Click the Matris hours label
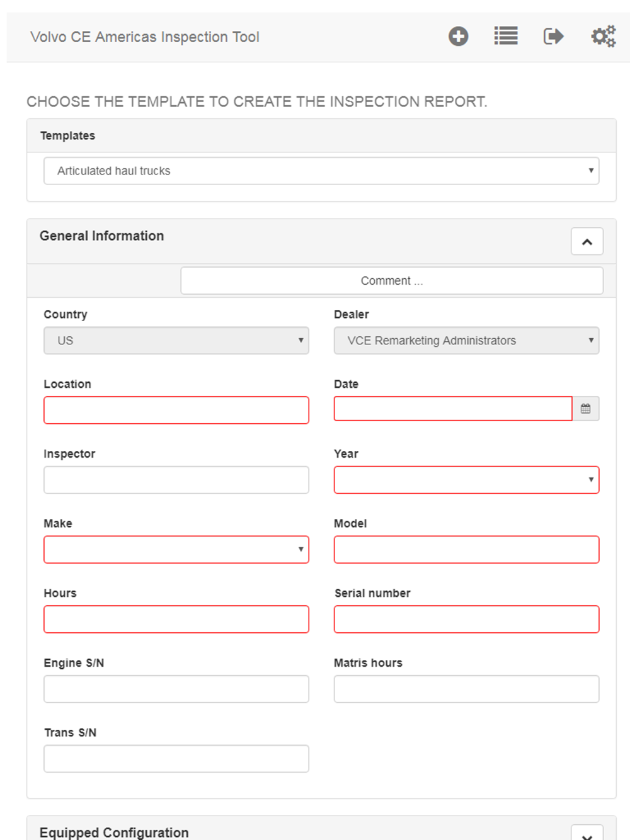The height and width of the screenshot is (840, 630). (x=368, y=662)
